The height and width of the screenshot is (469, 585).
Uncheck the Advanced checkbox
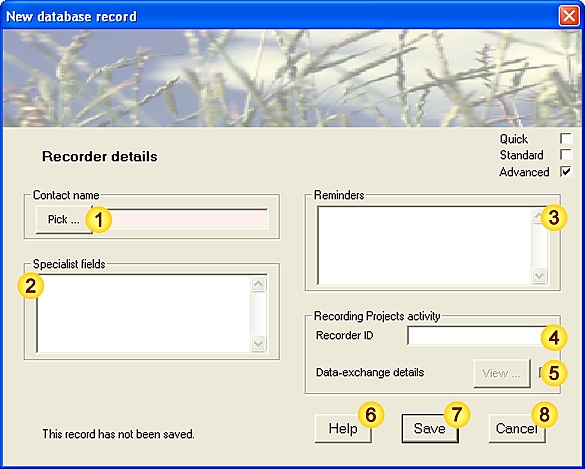pos(566,171)
